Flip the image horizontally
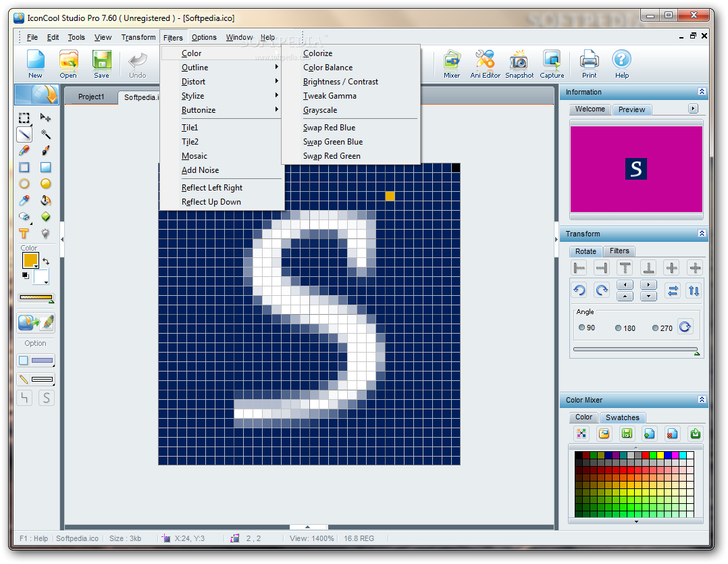 click(673, 290)
